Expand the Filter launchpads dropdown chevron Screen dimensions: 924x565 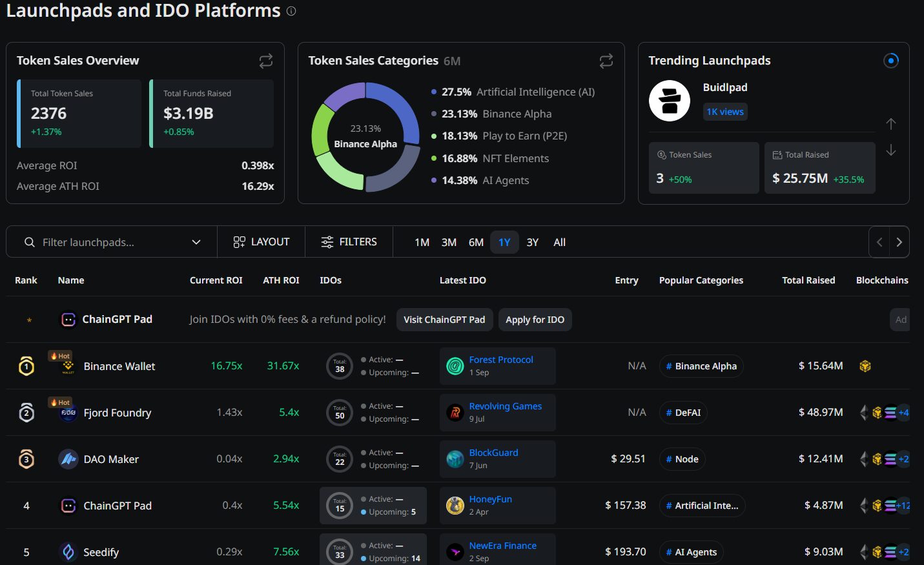tap(196, 242)
